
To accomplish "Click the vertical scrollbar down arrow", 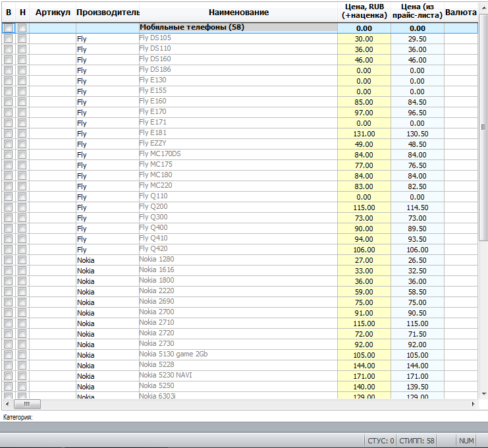I will [x=483, y=394].
